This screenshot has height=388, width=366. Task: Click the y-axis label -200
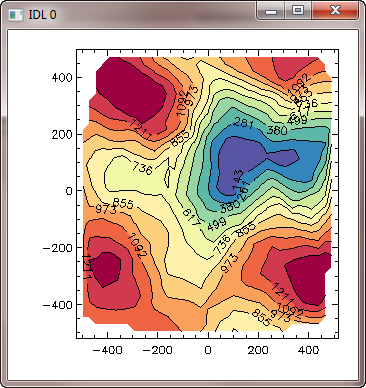coord(58,248)
